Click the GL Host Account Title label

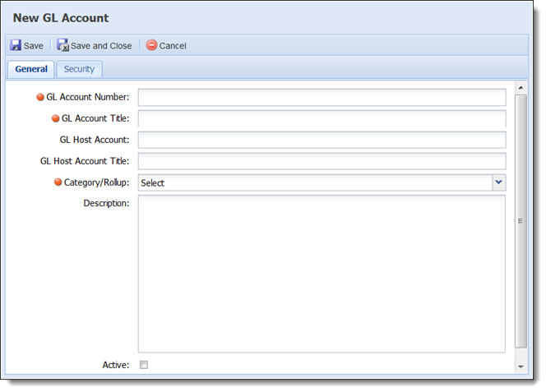click(85, 161)
